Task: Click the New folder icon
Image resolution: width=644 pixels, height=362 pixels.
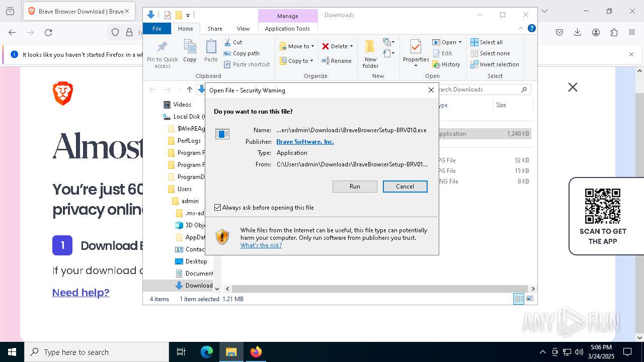Action: click(370, 54)
